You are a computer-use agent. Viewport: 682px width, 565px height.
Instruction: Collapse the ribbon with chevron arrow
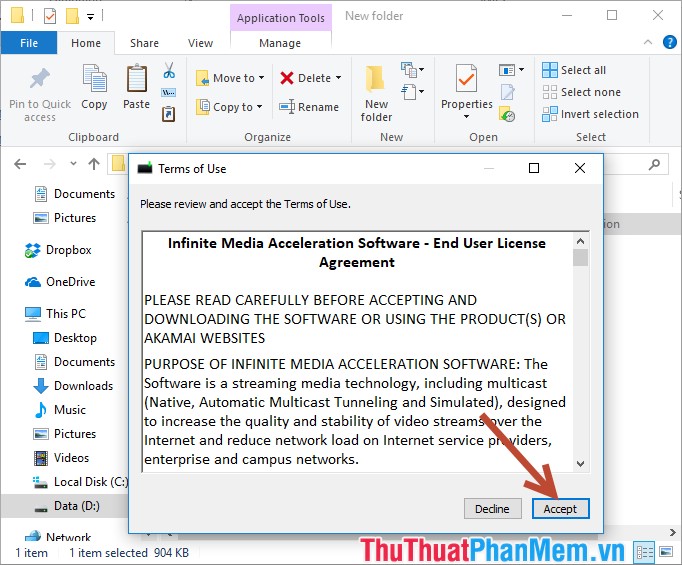coord(648,42)
